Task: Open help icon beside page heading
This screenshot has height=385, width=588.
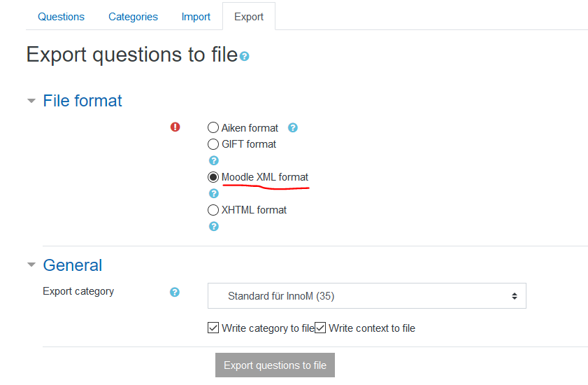Action: (x=245, y=56)
